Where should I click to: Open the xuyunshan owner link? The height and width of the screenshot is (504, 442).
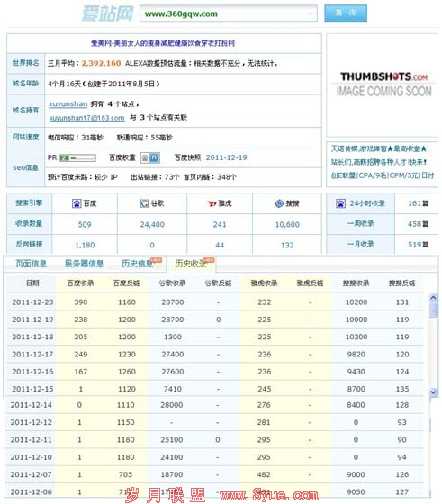coord(68,103)
